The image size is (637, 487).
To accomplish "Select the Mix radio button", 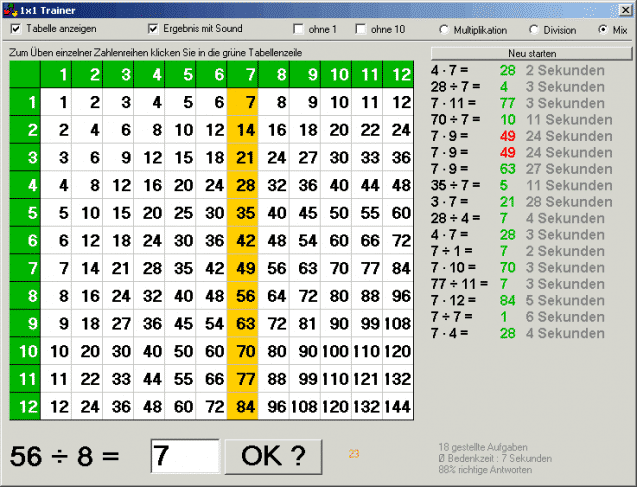I will pyautogui.click(x=603, y=30).
